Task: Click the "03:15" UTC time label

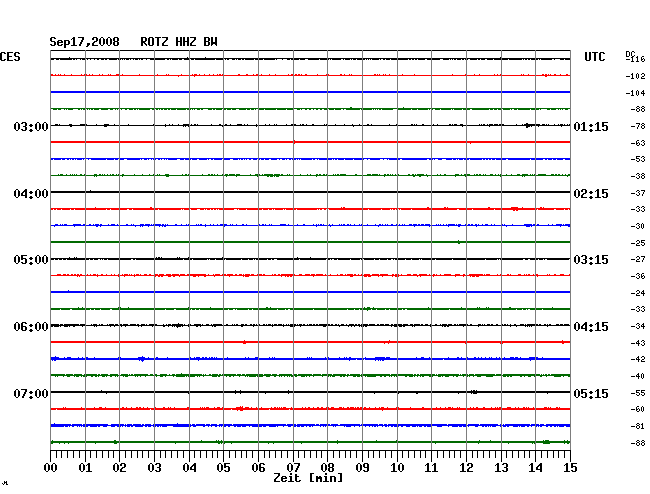Action: pos(591,260)
